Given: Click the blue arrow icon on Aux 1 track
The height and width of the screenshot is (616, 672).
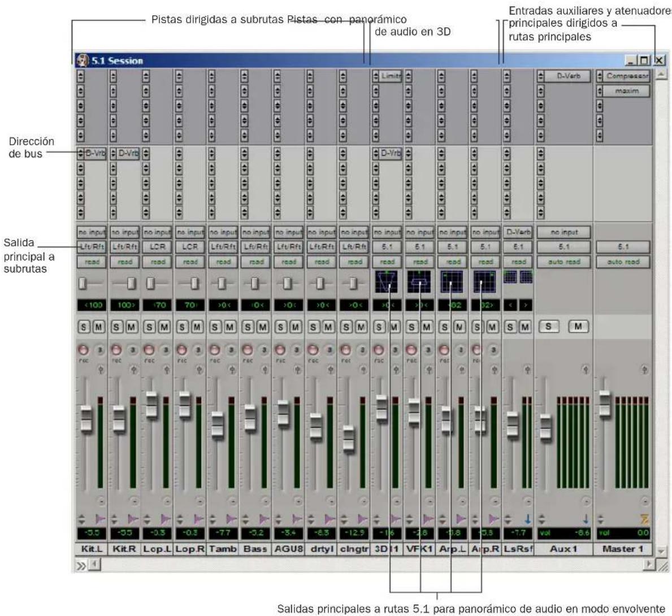Looking at the screenshot, I should (586, 519).
